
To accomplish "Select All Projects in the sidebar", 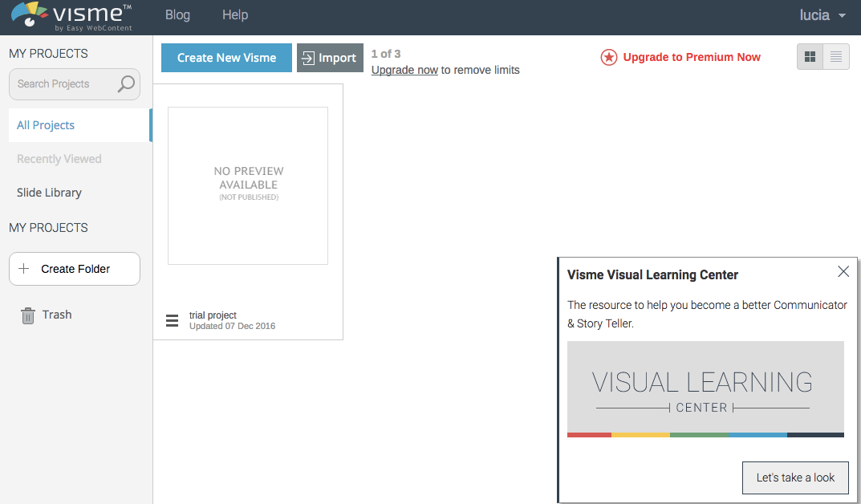I will pos(80,125).
